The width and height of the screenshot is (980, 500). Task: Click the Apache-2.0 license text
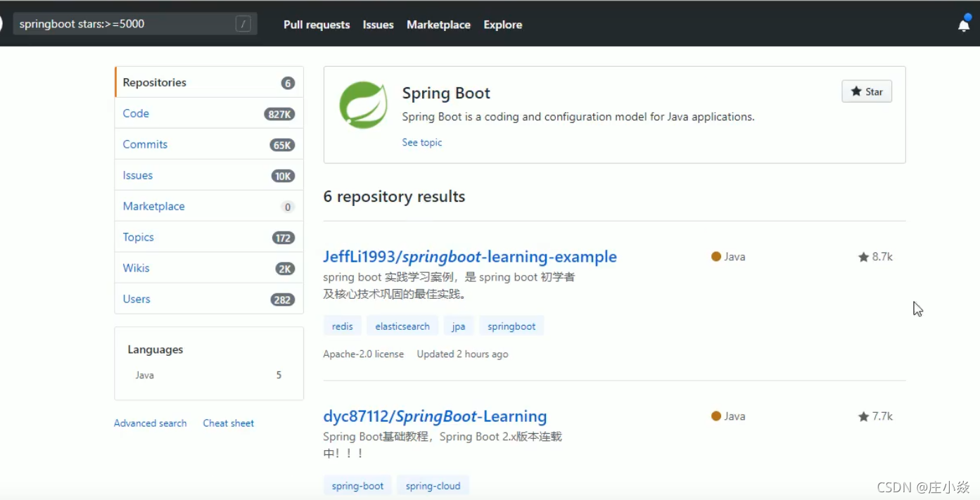click(x=364, y=354)
